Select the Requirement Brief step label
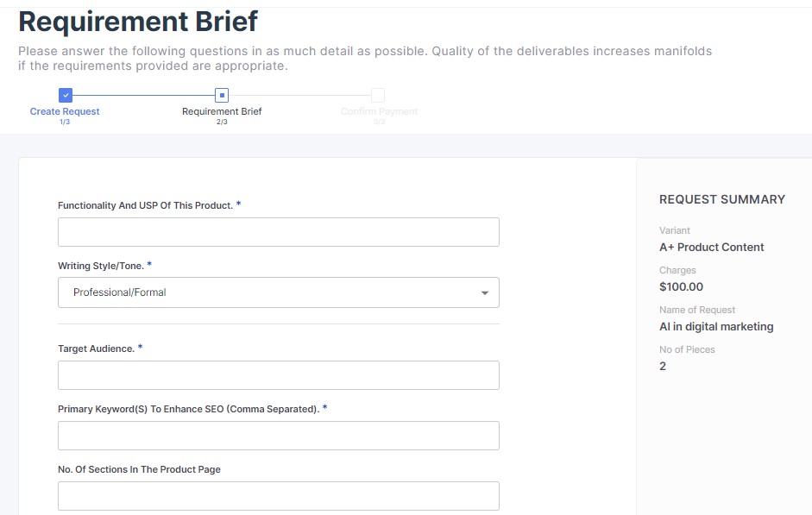Screen dimensions: 812x515 [x=222, y=111]
